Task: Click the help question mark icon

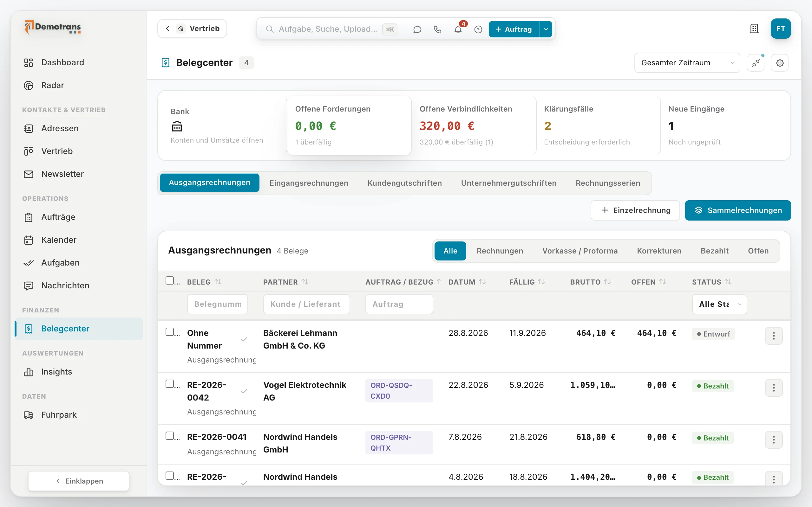Action: [478, 29]
